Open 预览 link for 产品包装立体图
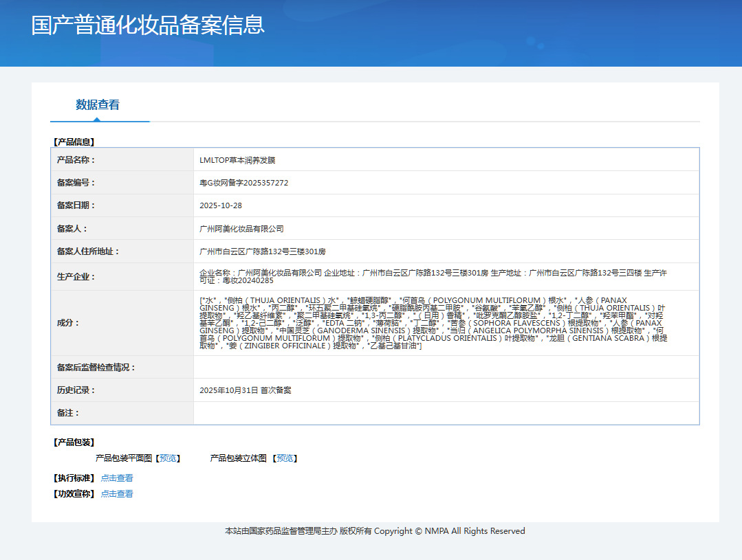This screenshot has height=560, width=742. pyautogui.click(x=285, y=458)
